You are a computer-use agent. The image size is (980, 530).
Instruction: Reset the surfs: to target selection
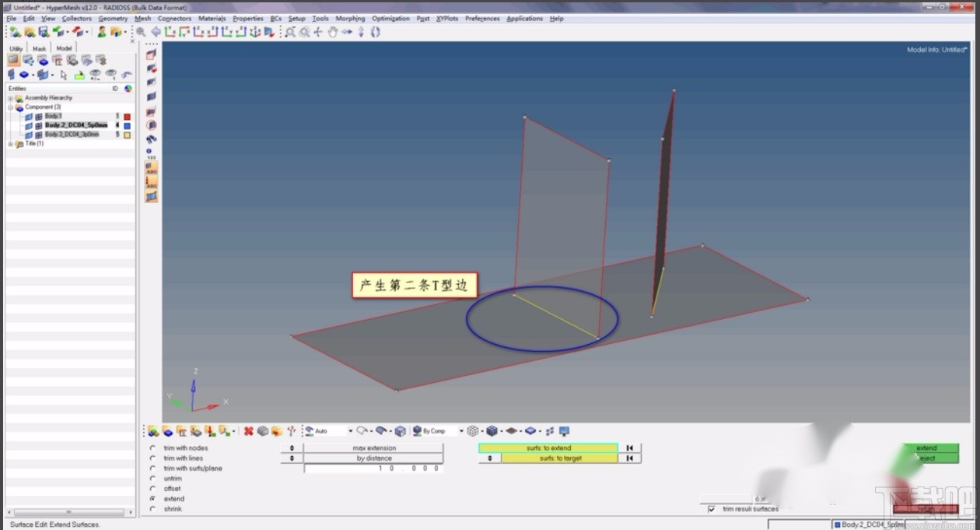coord(631,458)
